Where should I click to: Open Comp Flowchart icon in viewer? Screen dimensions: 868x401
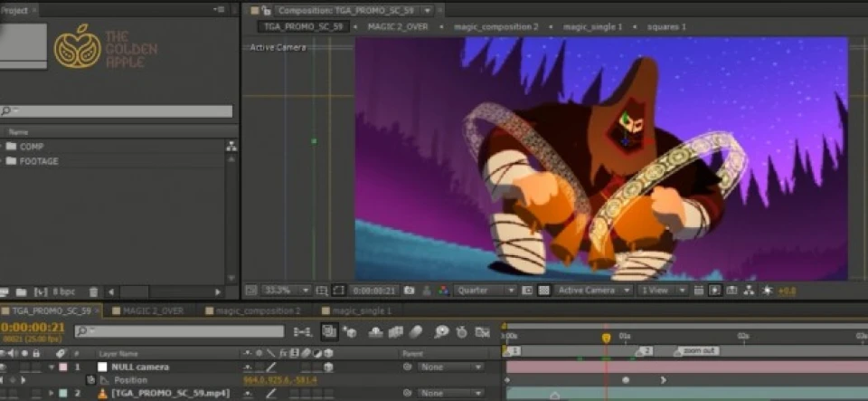pos(749,291)
